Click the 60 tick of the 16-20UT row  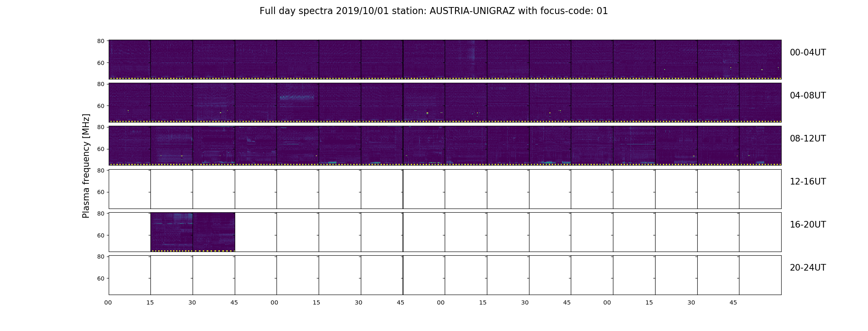tap(100, 235)
